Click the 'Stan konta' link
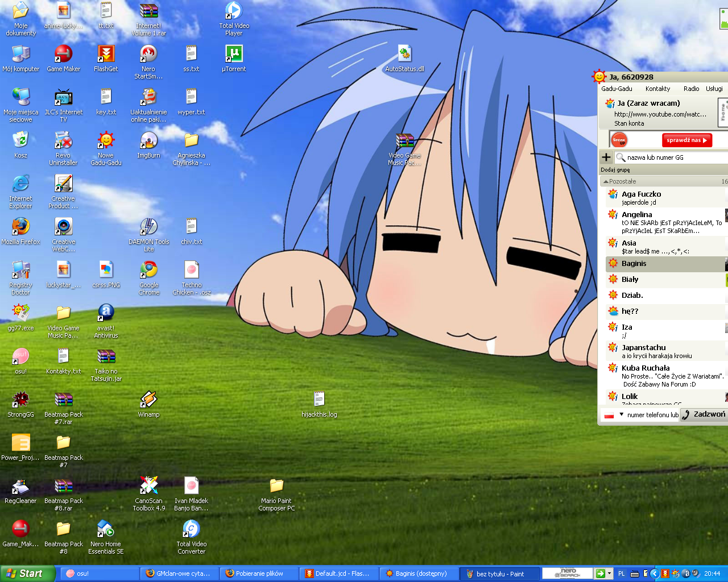Screen dimensions: 728x582 coord(629,123)
